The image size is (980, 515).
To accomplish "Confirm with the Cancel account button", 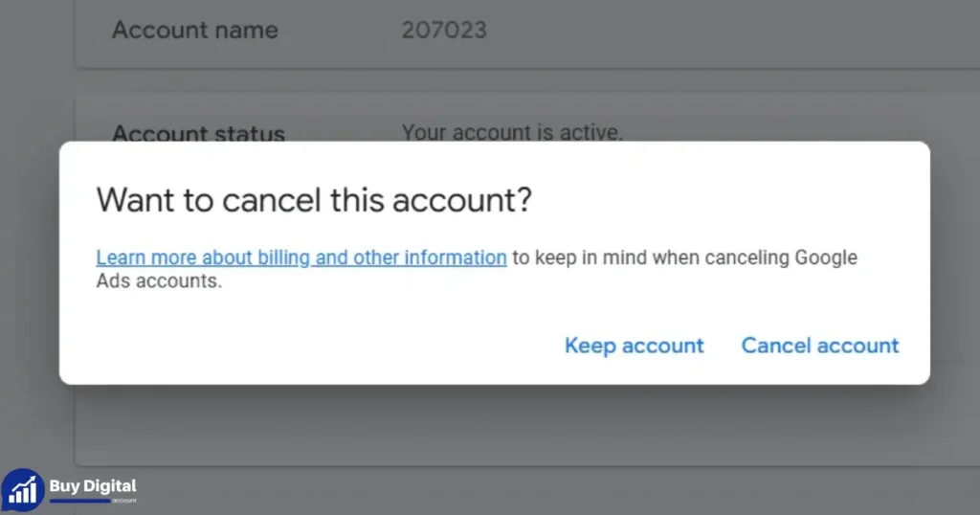I will pos(820,346).
